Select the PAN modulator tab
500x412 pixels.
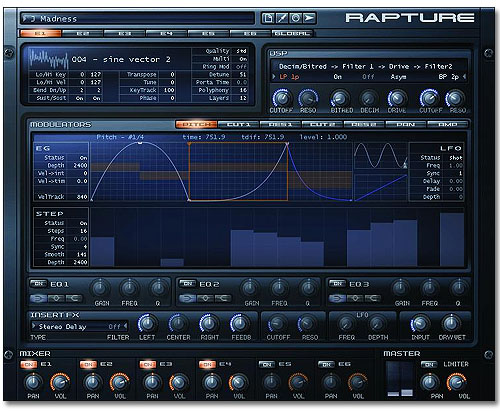point(406,124)
